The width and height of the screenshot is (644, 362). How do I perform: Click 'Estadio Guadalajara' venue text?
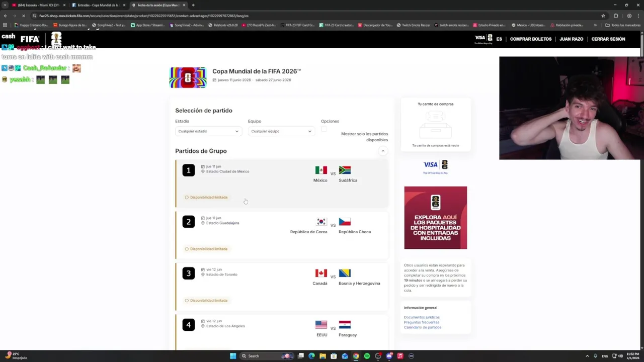coord(222,223)
